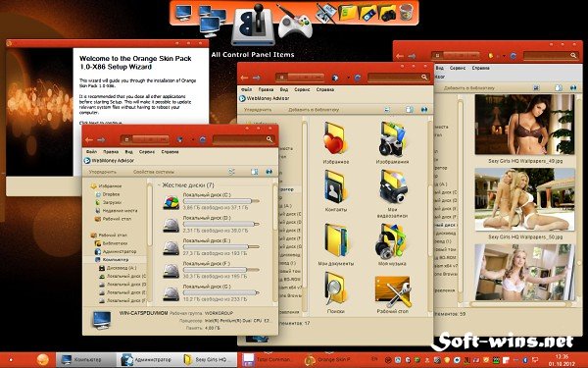Open Локальный диск (F:) drive icon
Viewport: 588px width, 368px height.
[x=171, y=271]
